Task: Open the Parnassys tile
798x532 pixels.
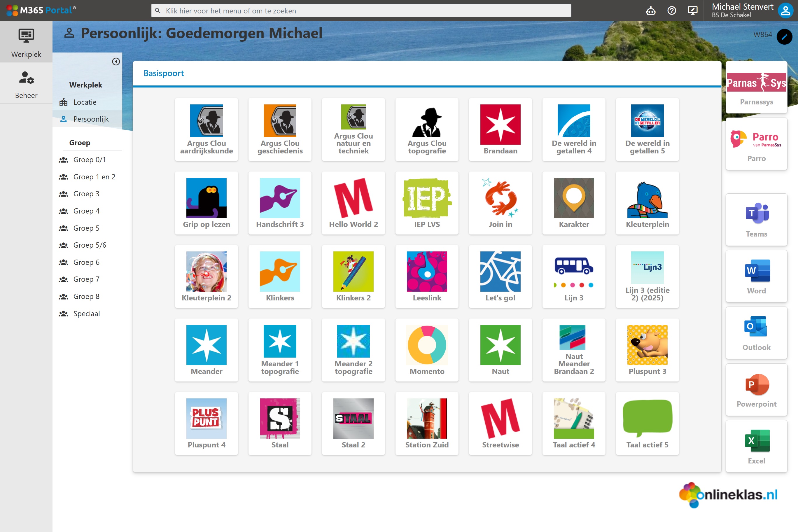Action: [x=756, y=87]
